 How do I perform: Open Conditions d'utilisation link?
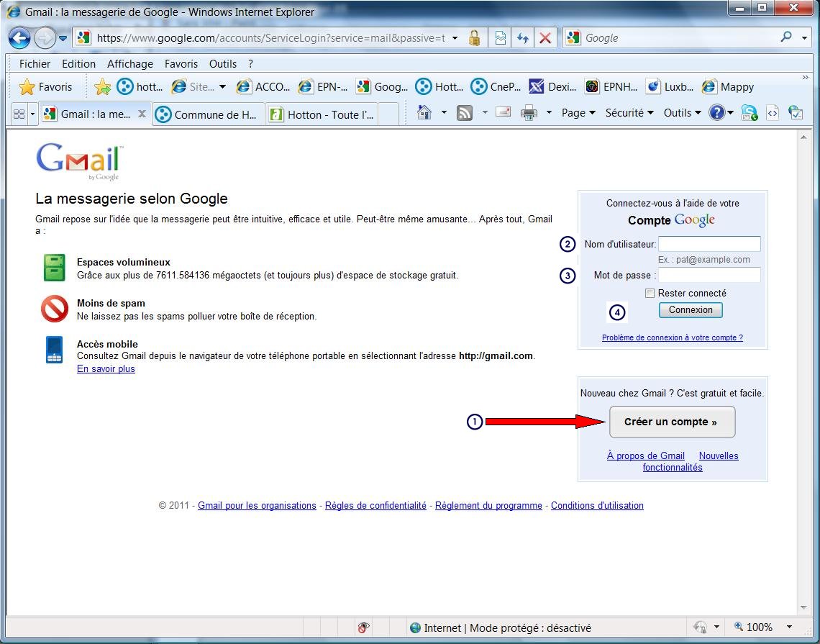[597, 505]
